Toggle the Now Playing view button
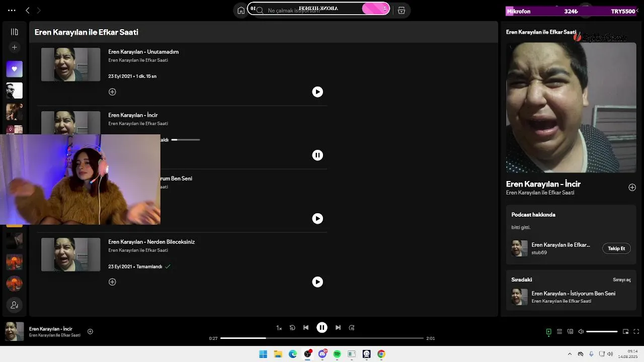This screenshot has width=644, height=362. 548,331
